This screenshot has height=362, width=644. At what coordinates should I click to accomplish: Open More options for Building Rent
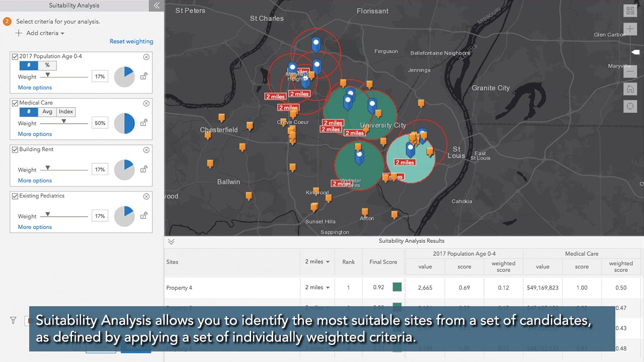tap(35, 180)
